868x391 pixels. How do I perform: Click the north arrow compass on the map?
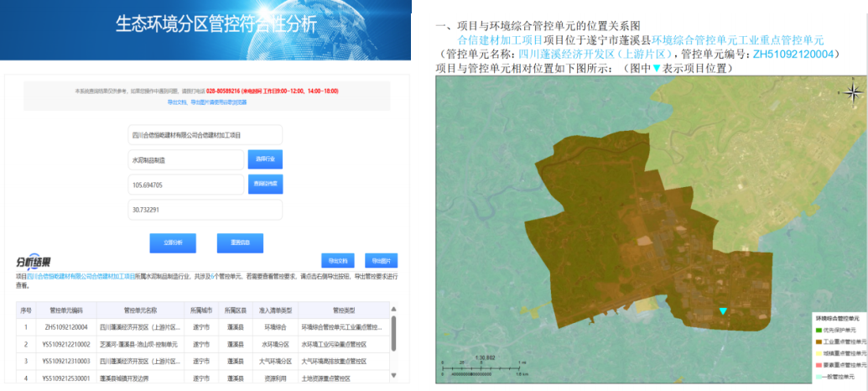click(853, 91)
